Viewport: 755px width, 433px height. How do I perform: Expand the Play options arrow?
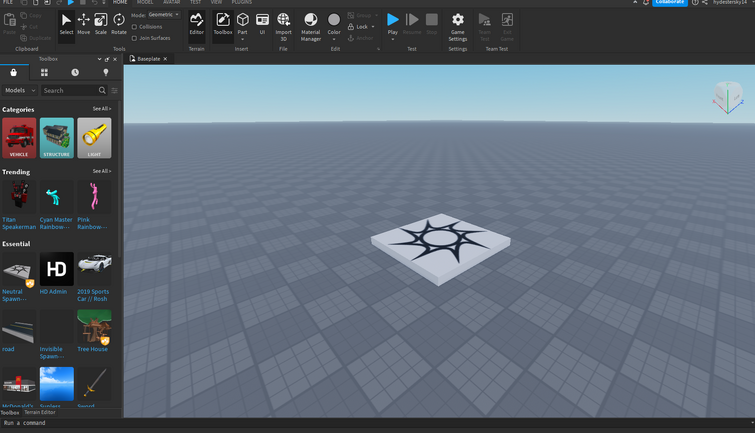click(393, 39)
